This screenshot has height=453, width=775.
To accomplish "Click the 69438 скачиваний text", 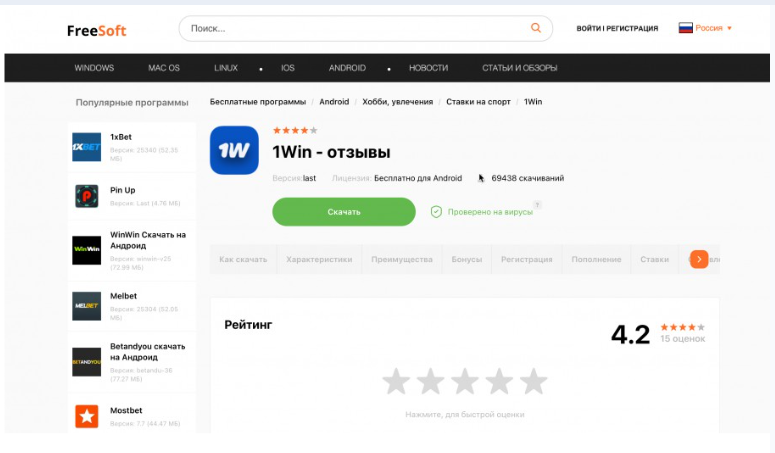I will pyautogui.click(x=527, y=178).
